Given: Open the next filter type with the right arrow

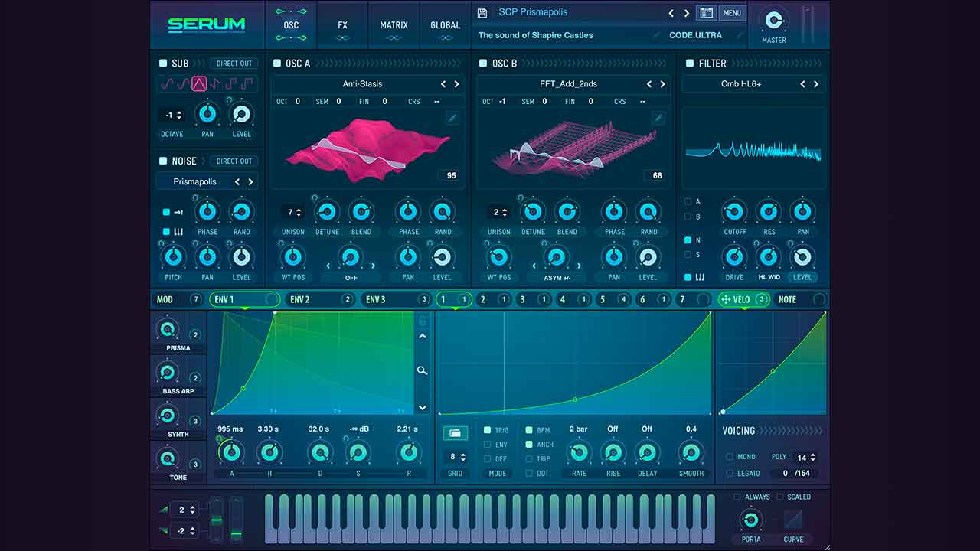Looking at the screenshot, I should coord(816,84).
